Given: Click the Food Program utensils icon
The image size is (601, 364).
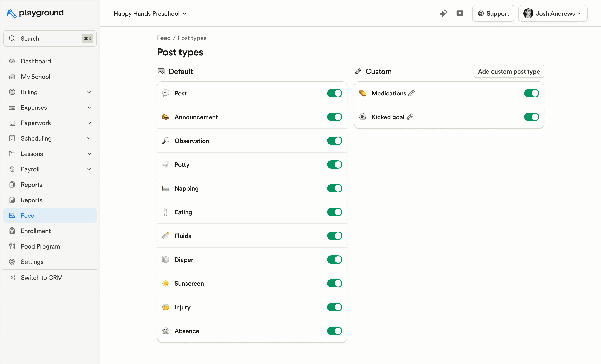Looking at the screenshot, I should pyautogui.click(x=12, y=246).
